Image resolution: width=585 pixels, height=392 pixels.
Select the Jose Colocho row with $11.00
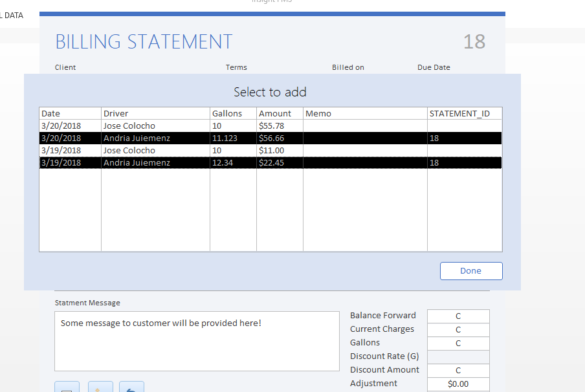(270, 150)
